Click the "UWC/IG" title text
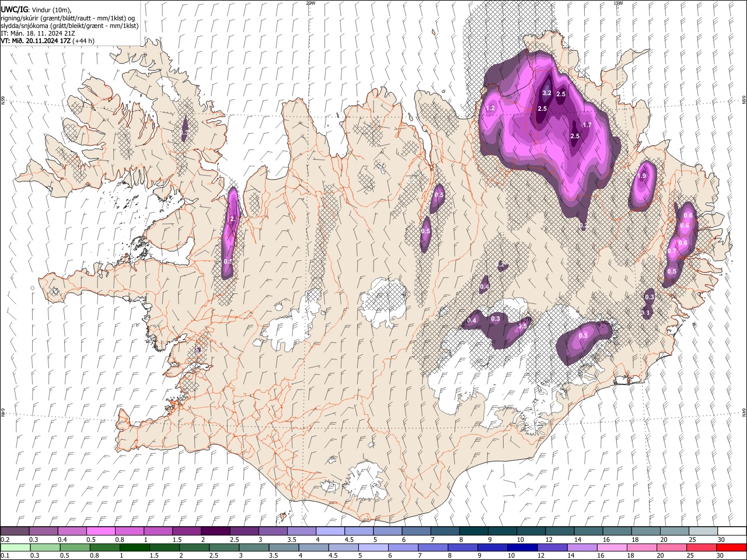Screen dimensions: 747x560 [x=13, y=9]
